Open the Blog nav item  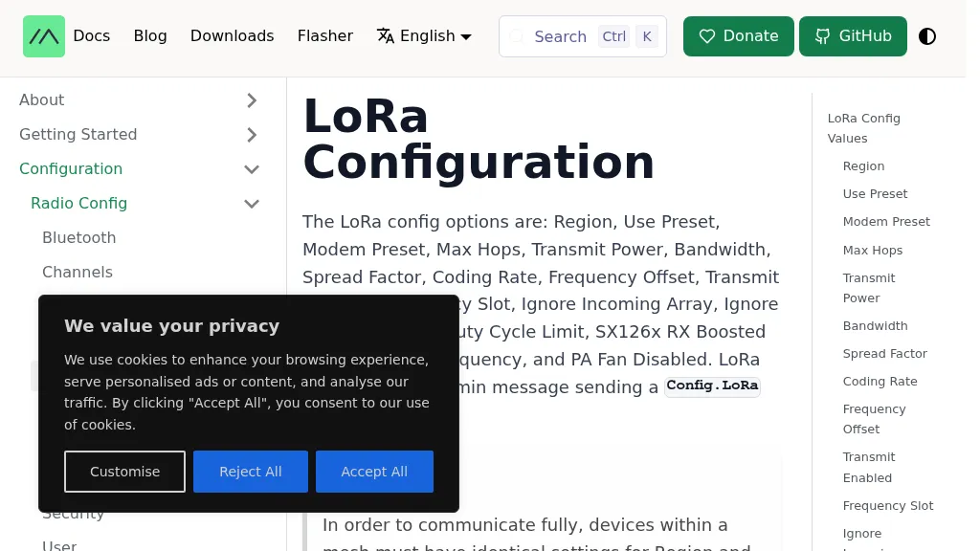pos(150,36)
